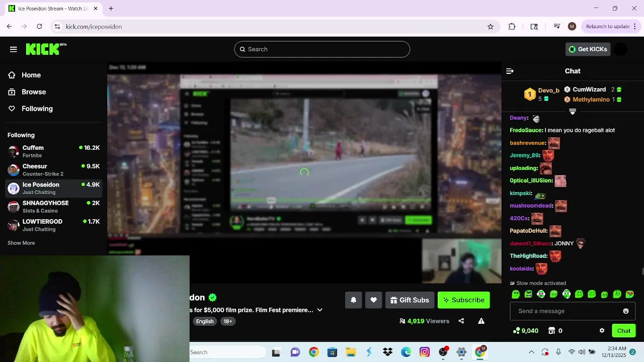Image resolution: width=644 pixels, height=362 pixels.
Task: Click the notification bell button
Action: pos(353,300)
